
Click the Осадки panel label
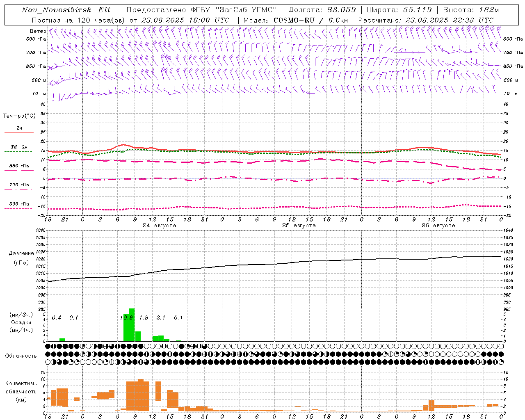[x=21, y=322]
